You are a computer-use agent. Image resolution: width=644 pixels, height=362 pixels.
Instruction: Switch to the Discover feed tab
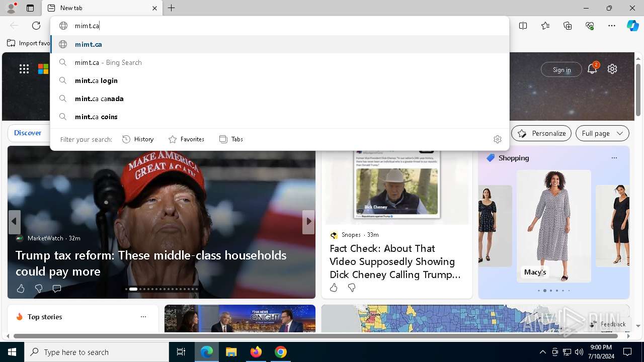click(x=28, y=133)
